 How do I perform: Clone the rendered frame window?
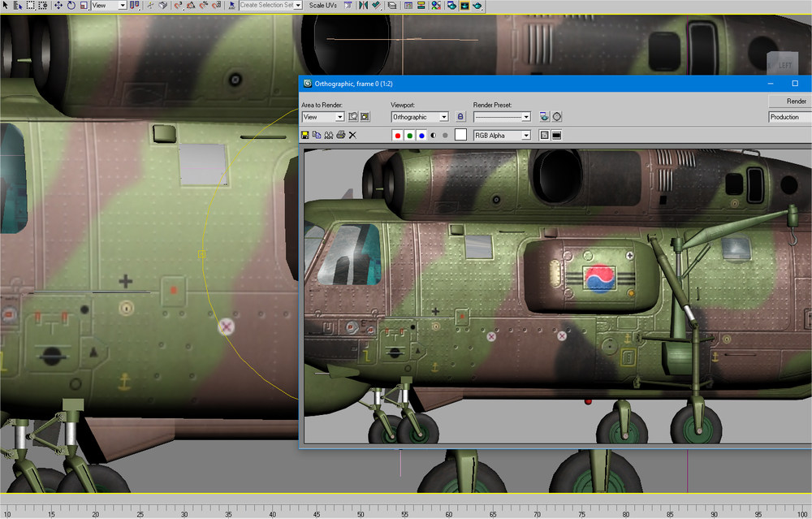pos(329,135)
